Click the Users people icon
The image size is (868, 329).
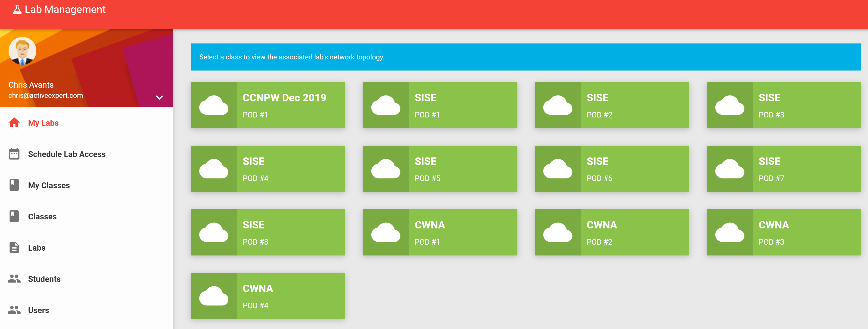(x=14, y=310)
